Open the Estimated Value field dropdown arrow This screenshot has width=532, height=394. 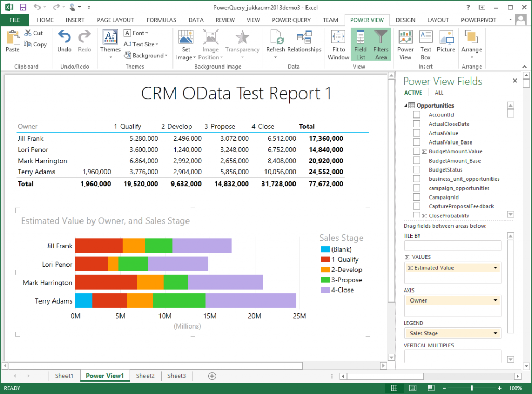click(495, 268)
